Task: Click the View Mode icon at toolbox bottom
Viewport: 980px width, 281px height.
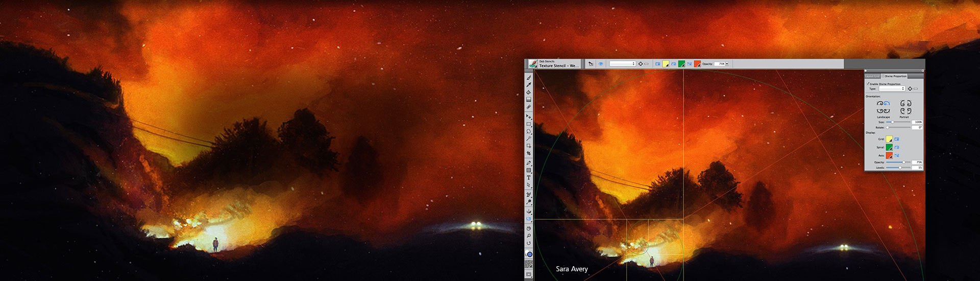Action: click(529, 275)
